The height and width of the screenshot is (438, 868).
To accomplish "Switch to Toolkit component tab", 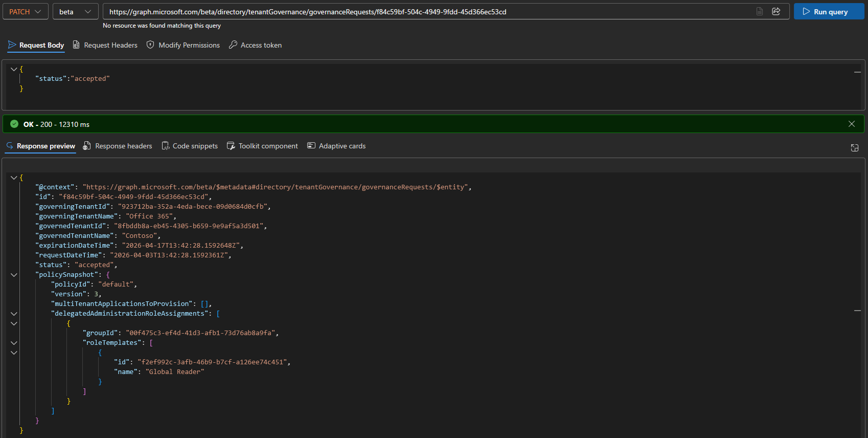I will 262,146.
